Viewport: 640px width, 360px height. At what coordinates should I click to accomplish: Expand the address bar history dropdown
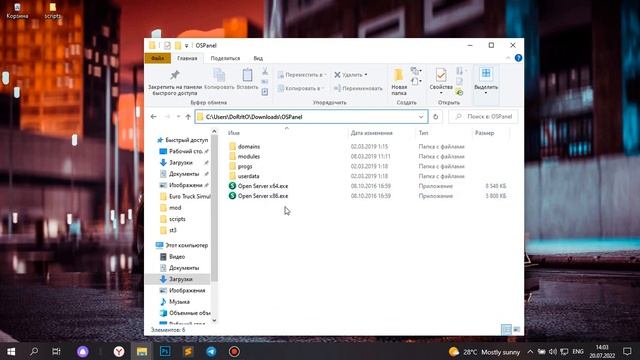coord(421,117)
